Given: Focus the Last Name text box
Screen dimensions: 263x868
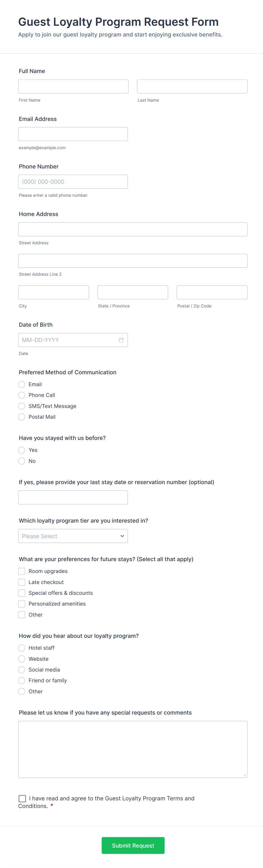Looking at the screenshot, I should point(192,86).
